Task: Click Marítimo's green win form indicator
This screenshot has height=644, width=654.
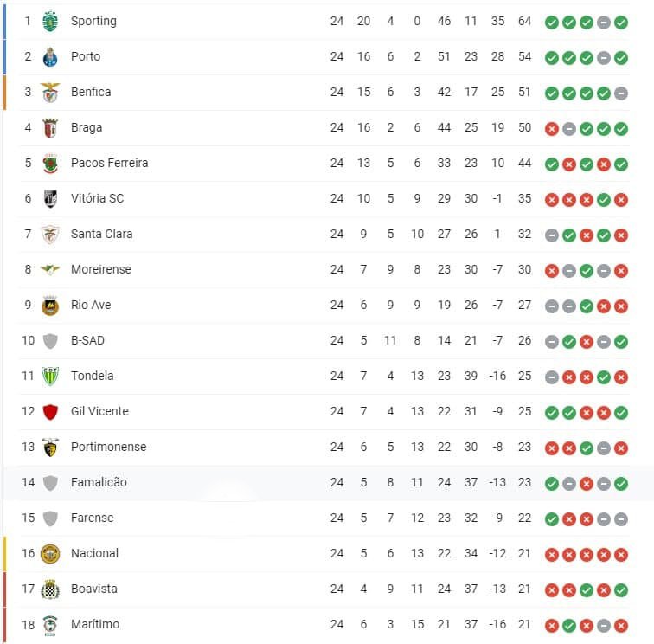Action: tap(568, 625)
